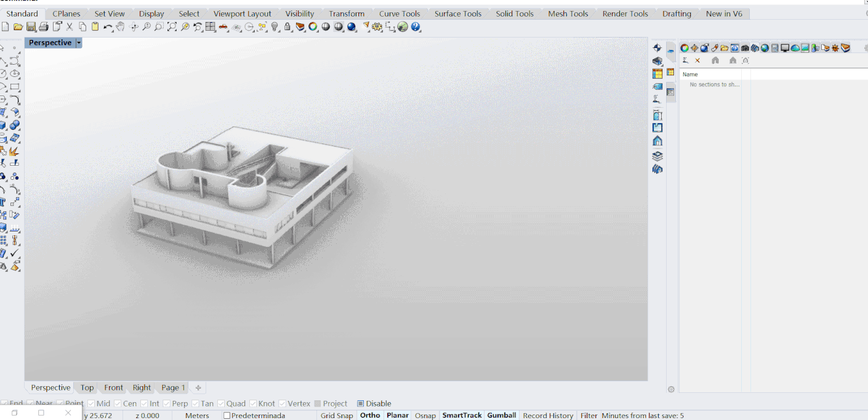Undo the last action with the Undo arrow
Screen dimensions: 868x420
(x=108, y=27)
